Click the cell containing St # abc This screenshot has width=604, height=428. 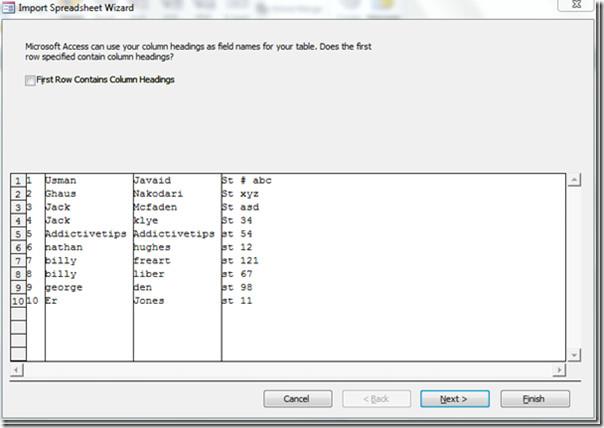click(393, 180)
